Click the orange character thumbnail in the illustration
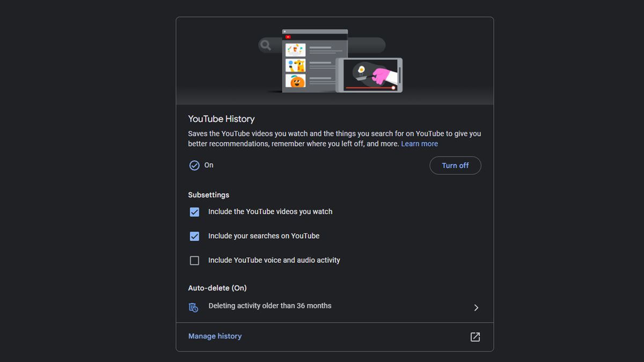Image resolution: width=644 pixels, height=362 pixels. point(297,81)
